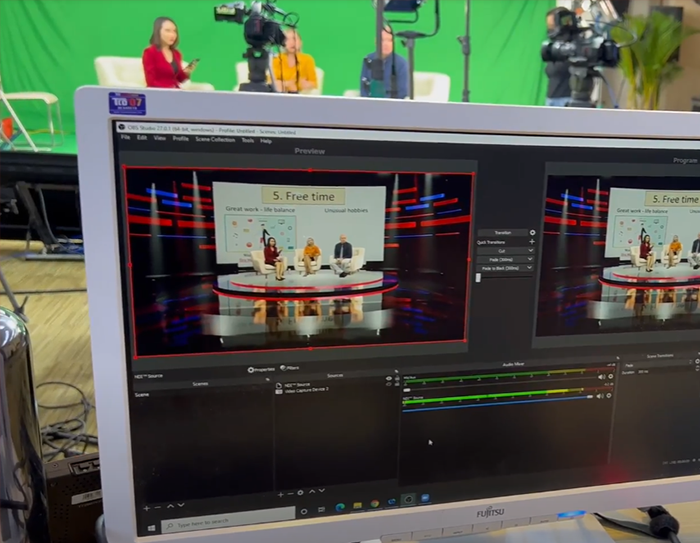Screen dimensions: 700x543
Task: Mute NDI Source audio with speaker icon
Action: pyautogui.click(x=600, y=396)
